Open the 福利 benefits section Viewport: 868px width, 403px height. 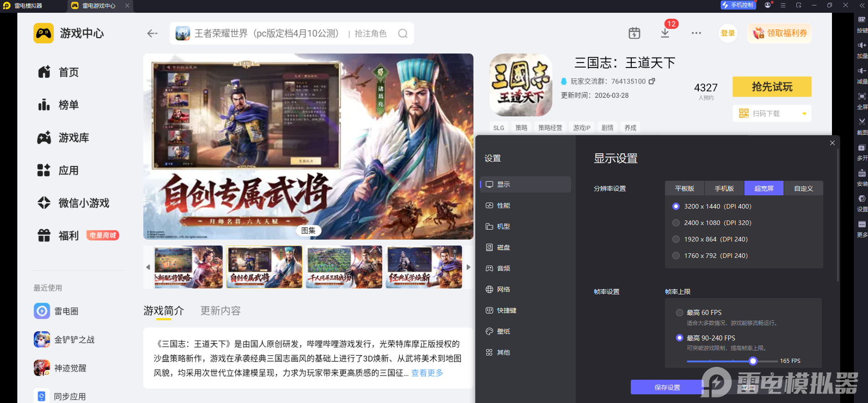[58, 236]
